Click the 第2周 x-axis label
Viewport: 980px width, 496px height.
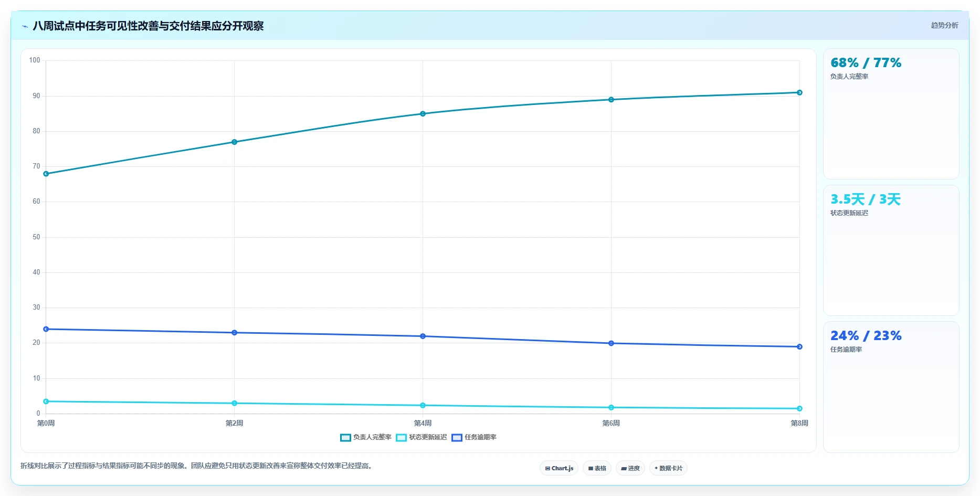click(234, 423)
